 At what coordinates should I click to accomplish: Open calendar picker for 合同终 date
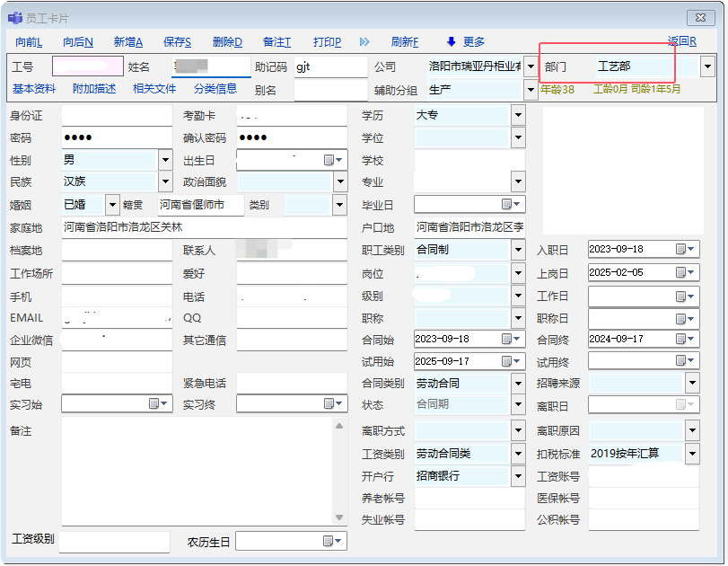(x=680, y=339)
